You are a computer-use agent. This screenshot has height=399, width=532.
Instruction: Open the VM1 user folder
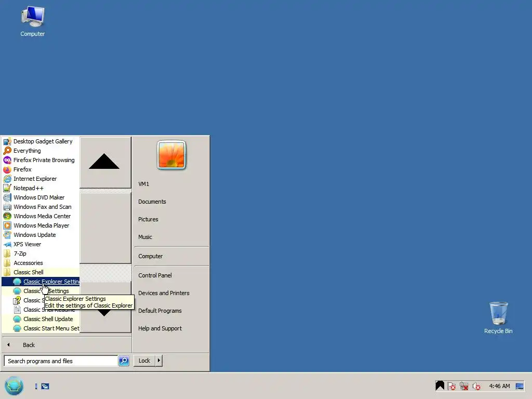click(171, 184)
